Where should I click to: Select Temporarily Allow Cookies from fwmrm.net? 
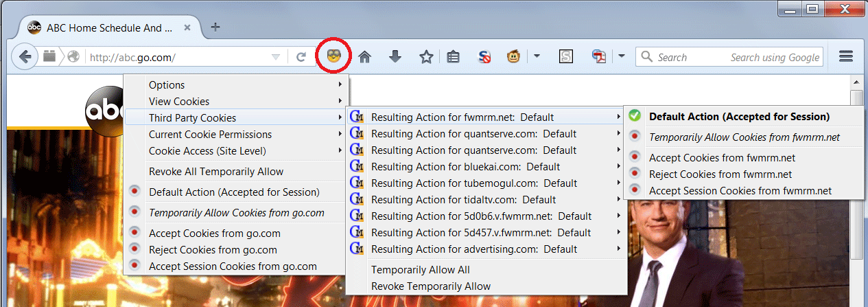744,137
